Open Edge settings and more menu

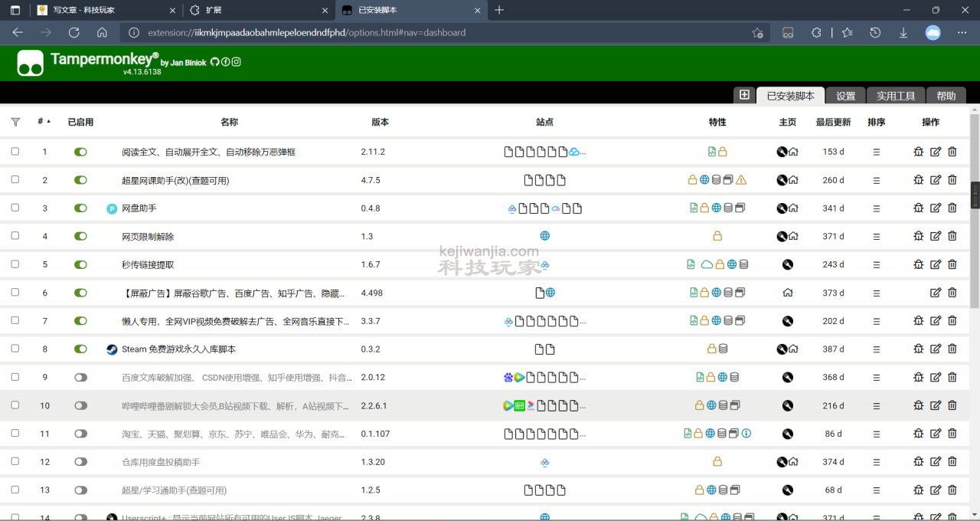pos(962,33)
